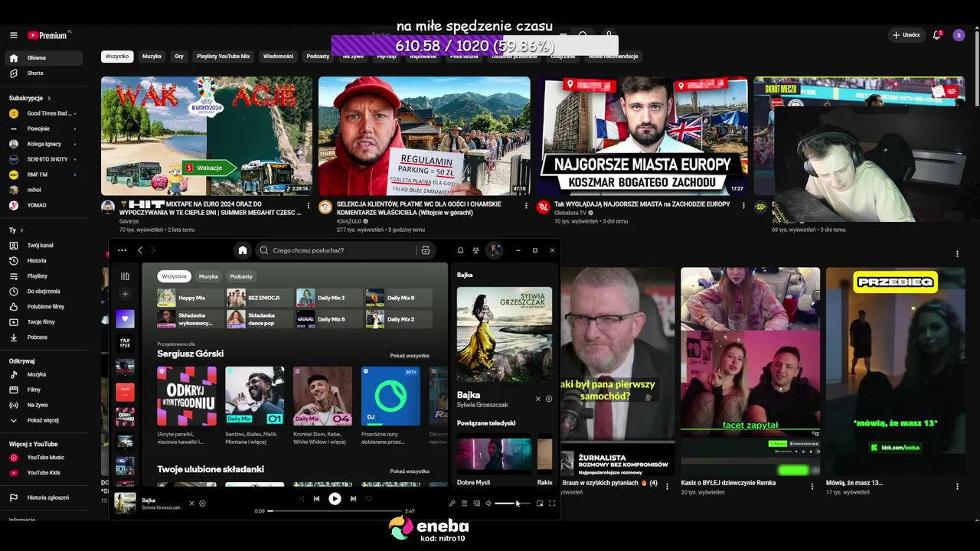Open options for the Kasix Shorts video
Screen dimensions: 980x551
click(812, 486)
